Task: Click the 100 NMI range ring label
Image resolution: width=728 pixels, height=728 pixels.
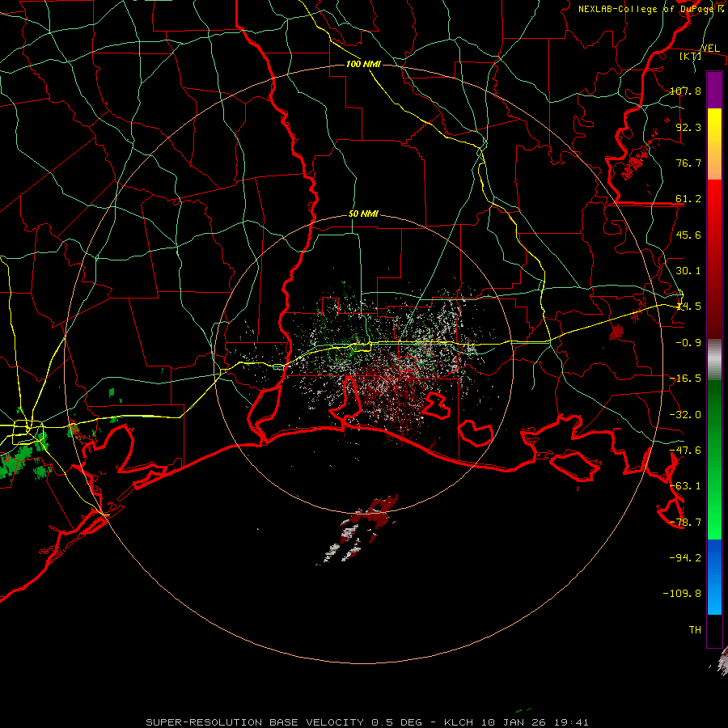Action: 363,64
